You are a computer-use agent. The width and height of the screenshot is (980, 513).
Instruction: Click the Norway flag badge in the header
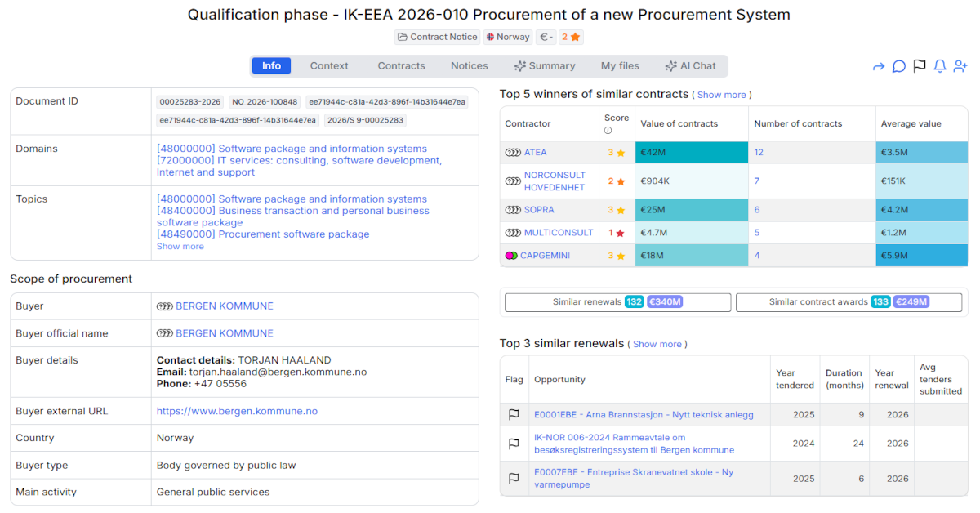click(x=508, y=37)
